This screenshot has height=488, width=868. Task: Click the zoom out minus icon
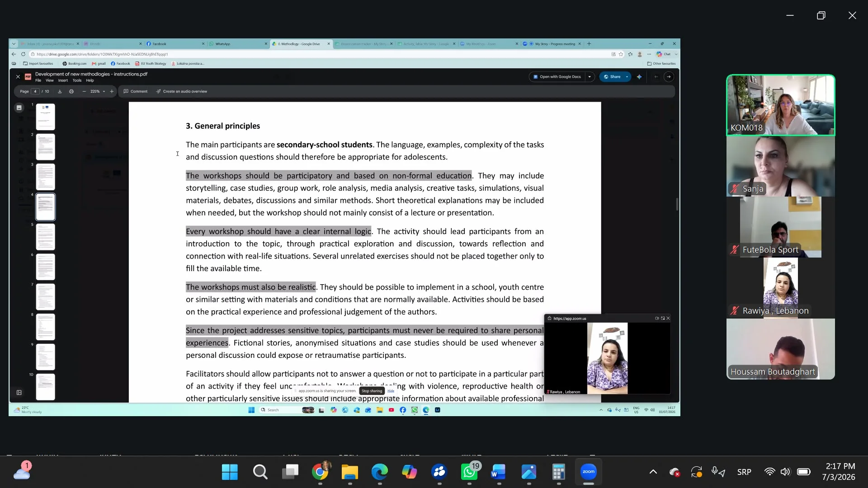point(84,91)
